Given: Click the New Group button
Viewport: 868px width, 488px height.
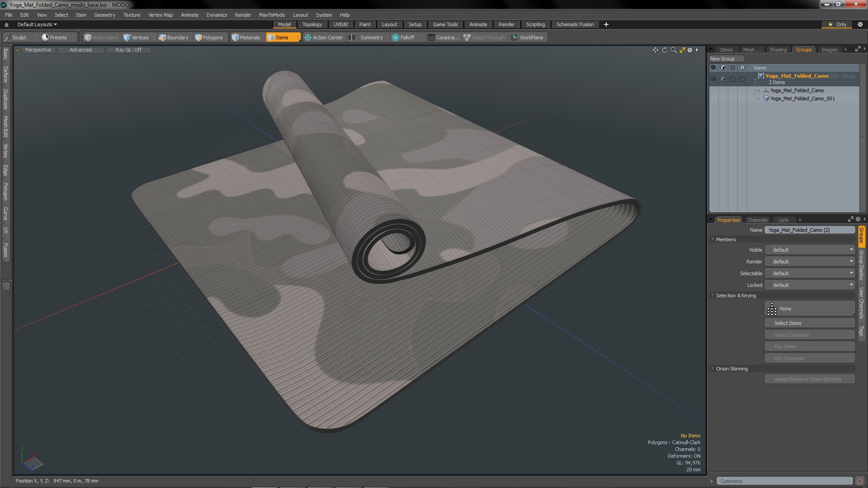Looking at the screenshot, I should tap(726, 59).
